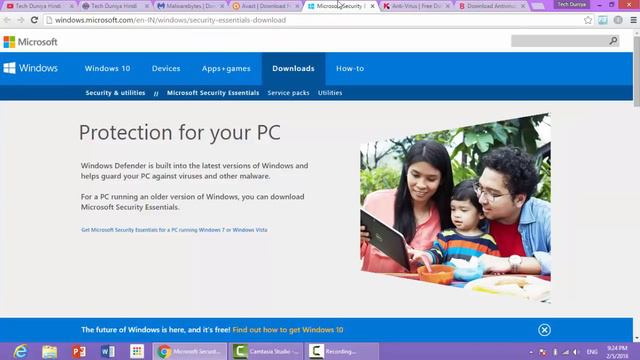Go back with the browser back arrow
Viewport: 640px width, 360px height.
(7, 20)
